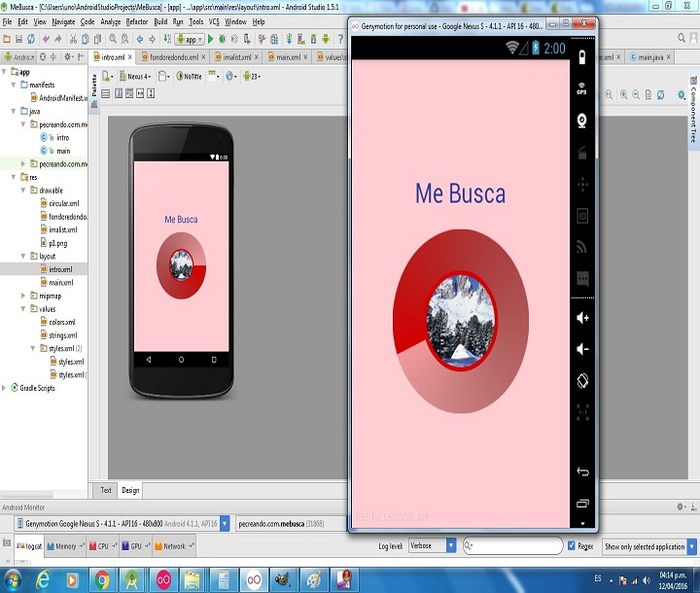Viewport: 700px width, 593px height.
Task: Increase volume in Genymotion sidebar
Action: click(x=582, y=318)
